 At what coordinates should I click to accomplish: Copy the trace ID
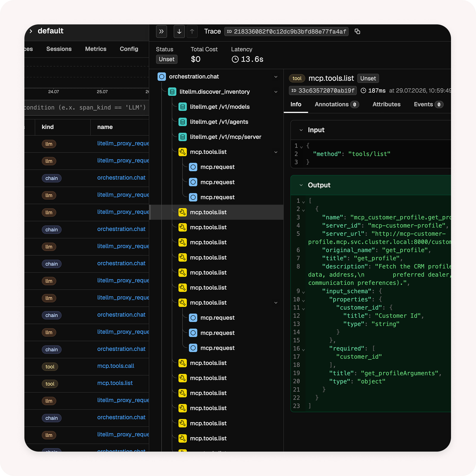click(357, 32)
